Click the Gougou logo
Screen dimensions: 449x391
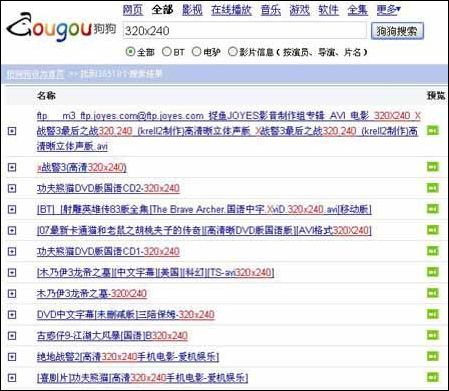tap(61, 28)
